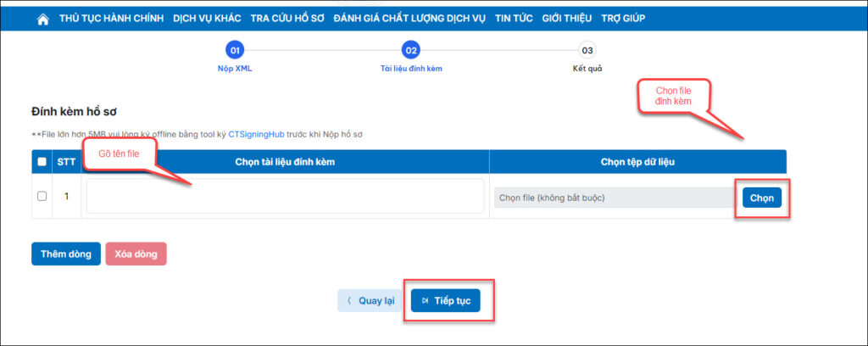Open the Giới thiệu menu item
The image size is (868, 346).
(567, 20)
